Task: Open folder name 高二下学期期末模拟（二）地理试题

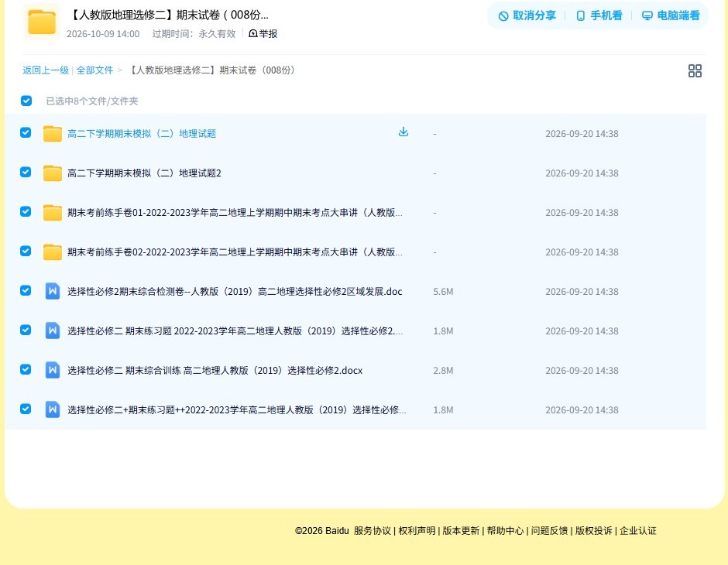Action: click(142, 134)
